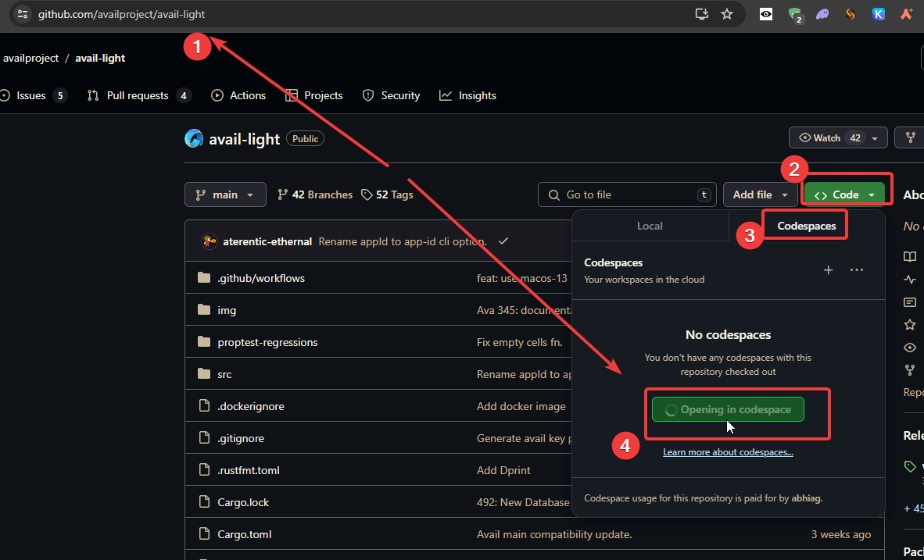Click the orange 'A' browser extension icon
924x560 pixels.
click(x=906, y=14)
